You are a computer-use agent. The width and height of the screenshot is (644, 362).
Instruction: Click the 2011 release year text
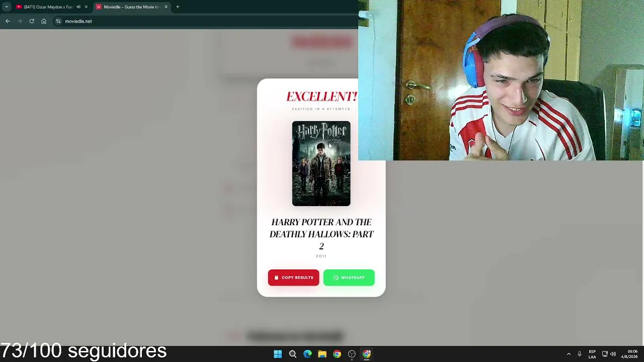point(321,256)
